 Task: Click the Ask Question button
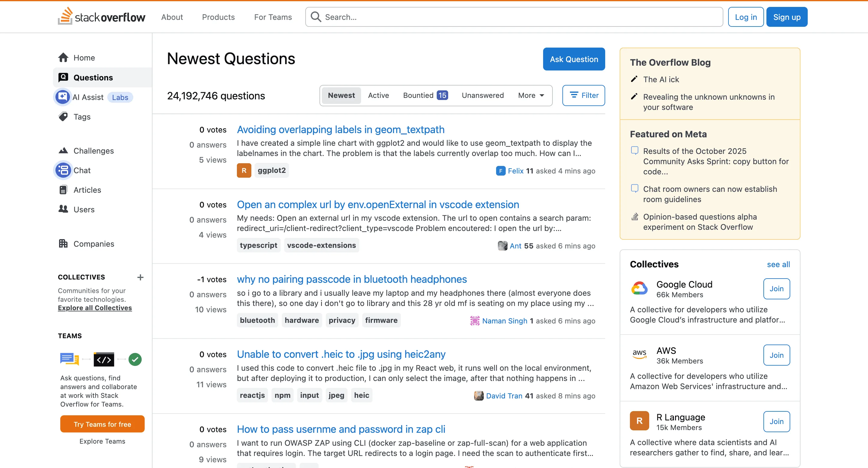point(574,59)
